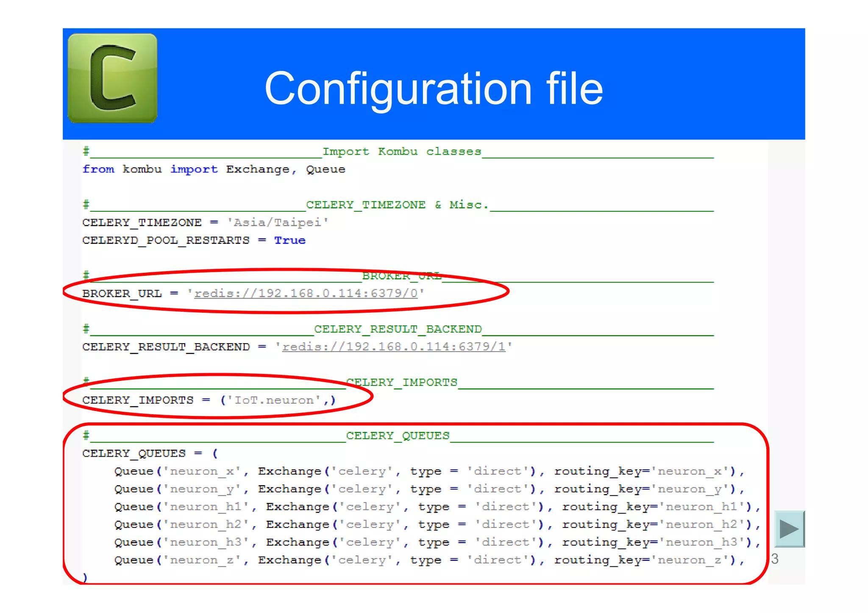The image size is (868, 613).
Task: Click the CELERY_IMPORTS = ('IoT.neuron',) line
Action: [x=209, y=400]
